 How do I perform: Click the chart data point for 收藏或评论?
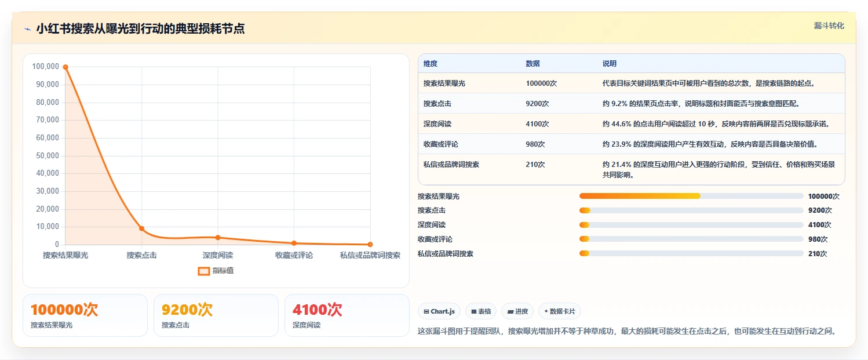click(x=294, y=243)
